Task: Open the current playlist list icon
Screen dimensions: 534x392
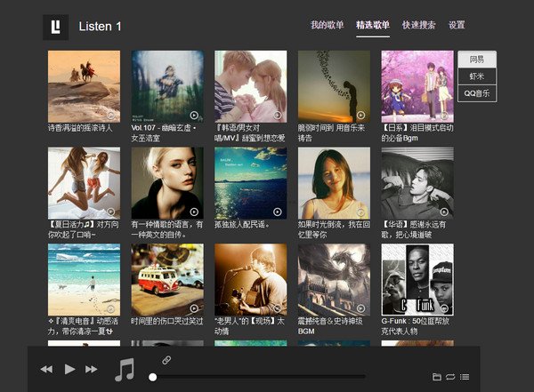Action: click(465, 377)
